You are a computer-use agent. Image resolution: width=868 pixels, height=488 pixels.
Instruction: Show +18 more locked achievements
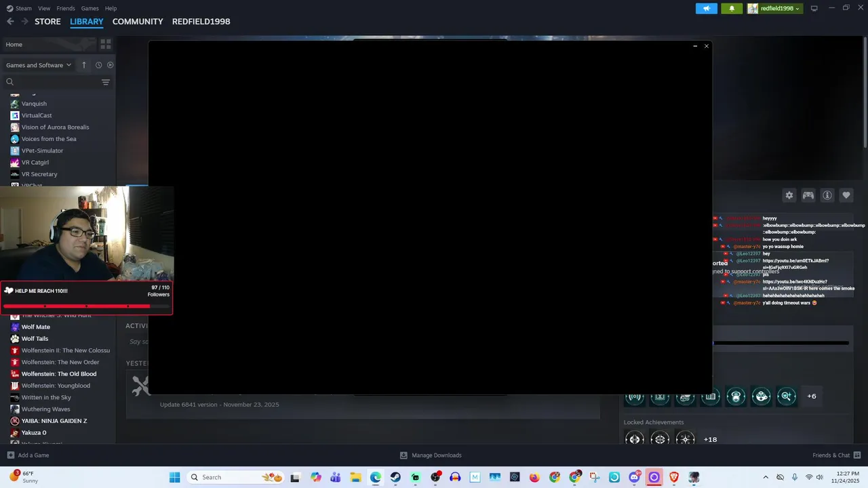(x=710, y=439)
